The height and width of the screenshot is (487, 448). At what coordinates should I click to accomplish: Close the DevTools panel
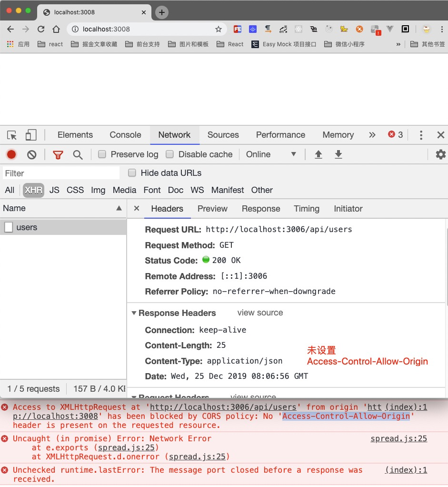click(x=440, y=135)
